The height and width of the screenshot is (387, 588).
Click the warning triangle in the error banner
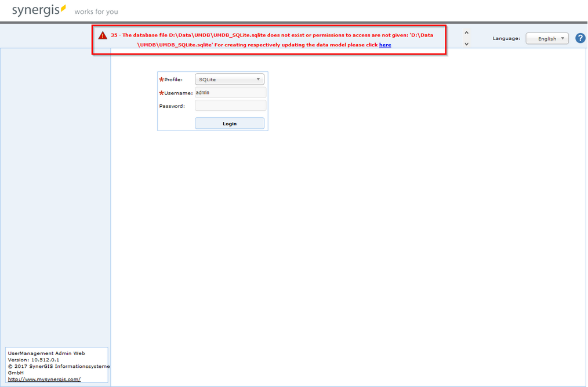103,35
